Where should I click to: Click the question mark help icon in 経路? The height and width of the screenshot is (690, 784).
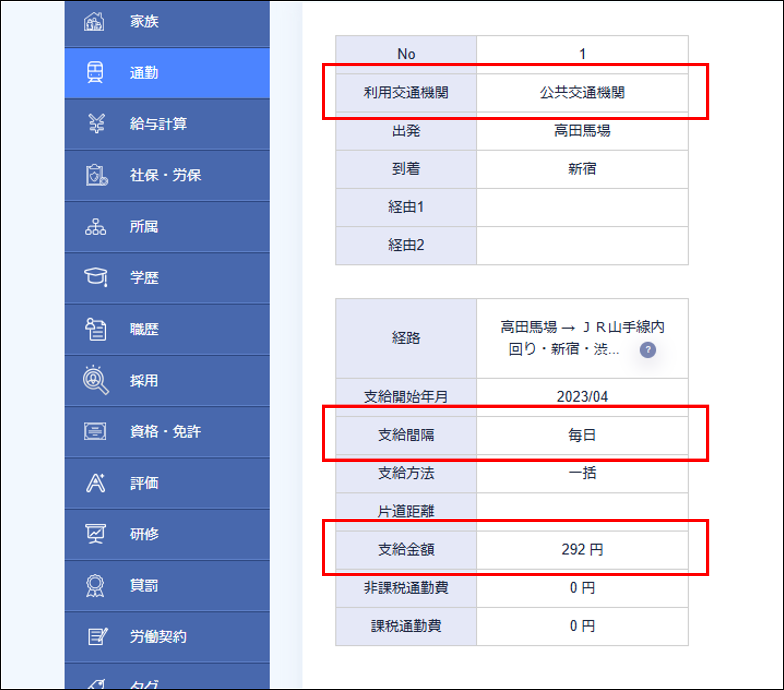[x=648, y=350]
